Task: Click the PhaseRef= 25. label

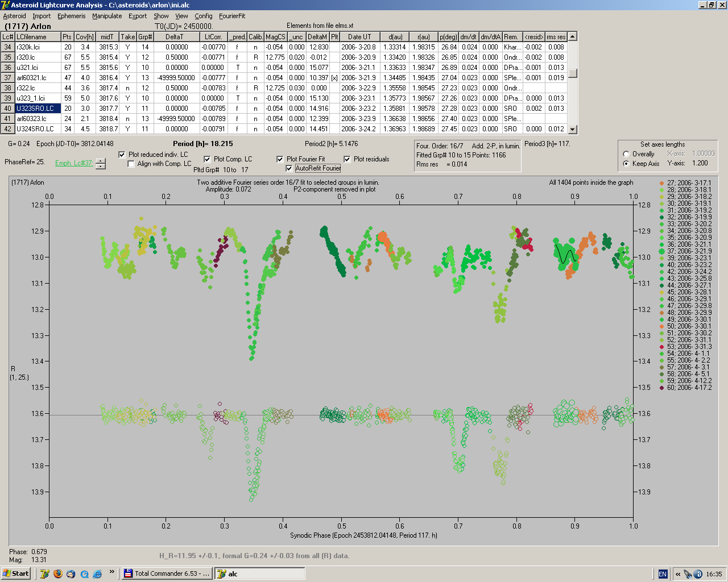Action: coord(24,162)
